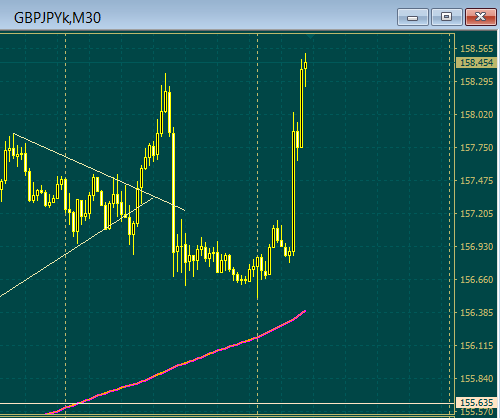Click the current price label 158.454
Screen dimensions: 500x418
[476, 63]
